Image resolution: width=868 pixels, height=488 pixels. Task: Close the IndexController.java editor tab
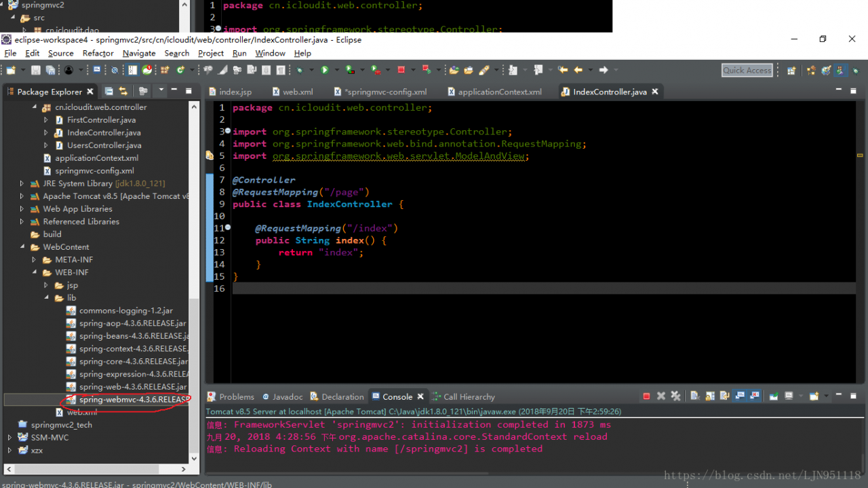tap(655, 92)
